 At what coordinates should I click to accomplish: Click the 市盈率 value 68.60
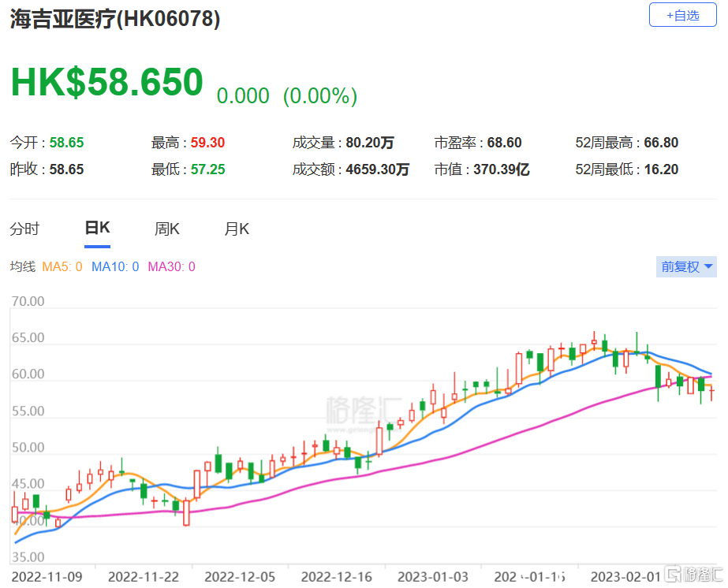[504, 143]
